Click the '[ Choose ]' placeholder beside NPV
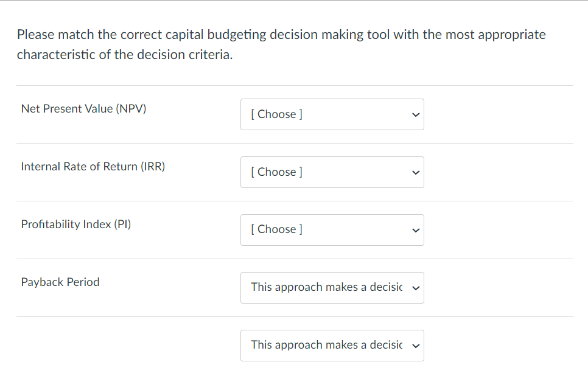The image size is (588, 390). (x=276, y=114)
